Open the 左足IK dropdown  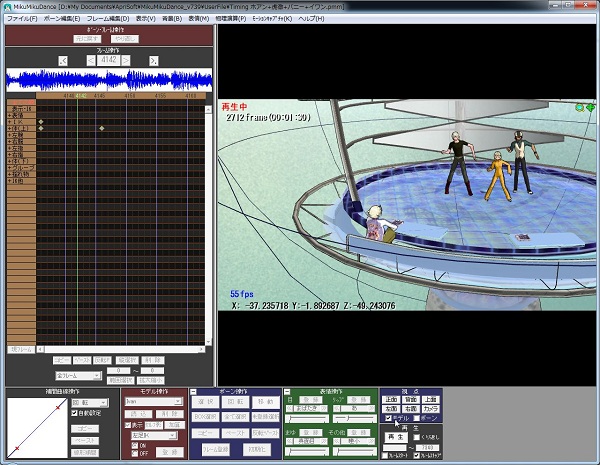point(154,436)
